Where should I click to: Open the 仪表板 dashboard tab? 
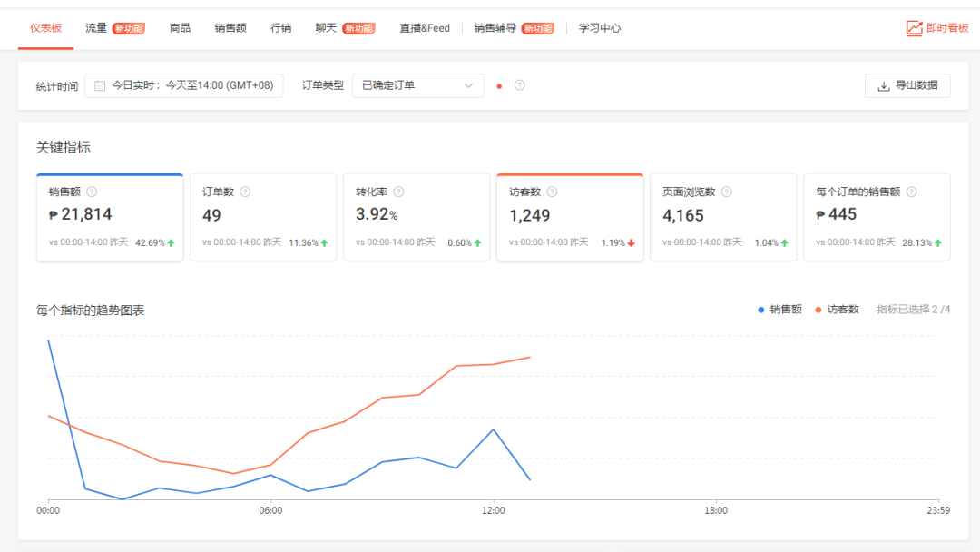tap(45, 28)
